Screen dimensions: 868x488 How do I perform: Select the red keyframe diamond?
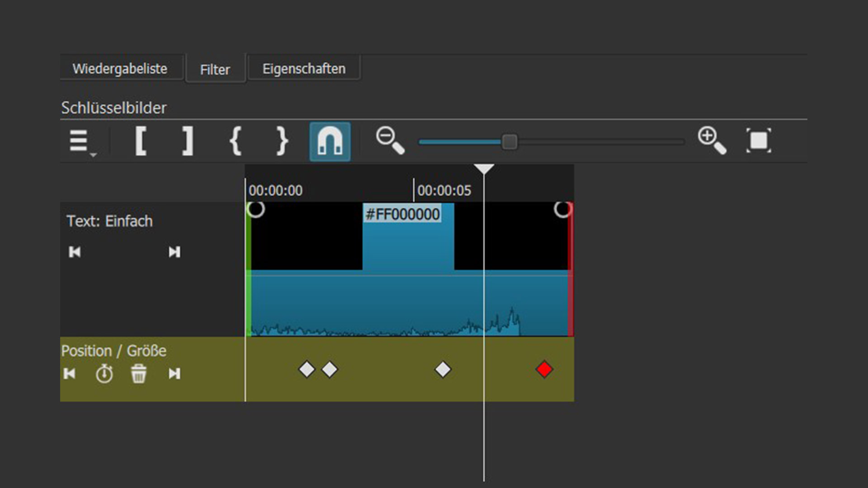click(x=544, y=369)
